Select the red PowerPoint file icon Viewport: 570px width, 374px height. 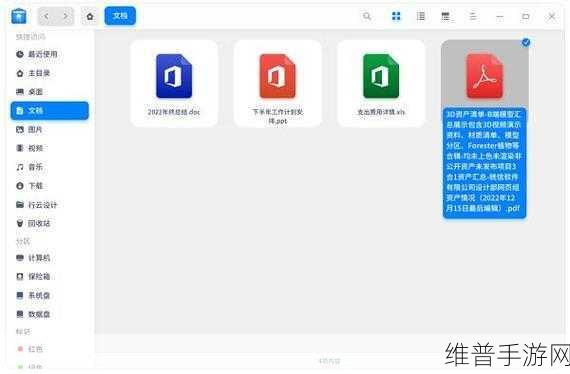[278, 76]
